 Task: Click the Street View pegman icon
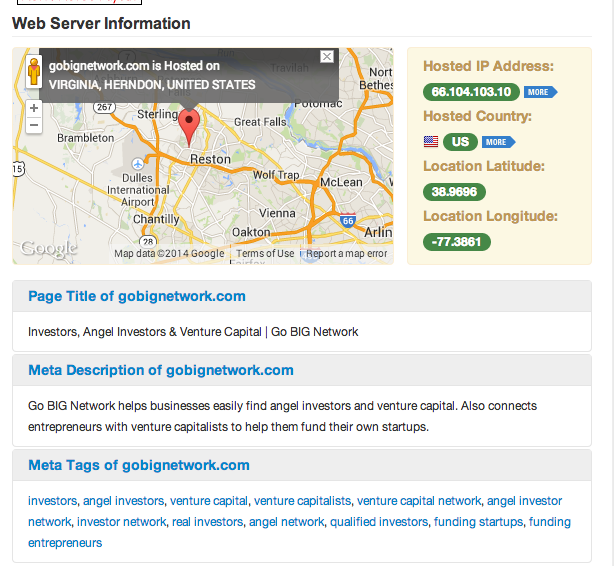34,71
